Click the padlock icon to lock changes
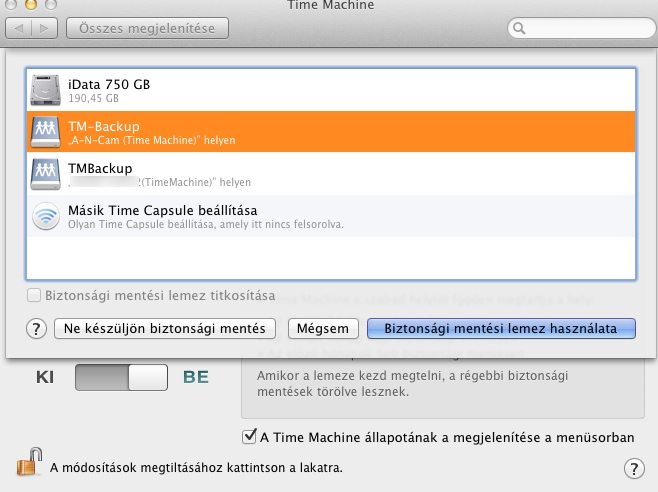This screenshot has height=492, width=658. pyautogui.click(x=29, y=462)
